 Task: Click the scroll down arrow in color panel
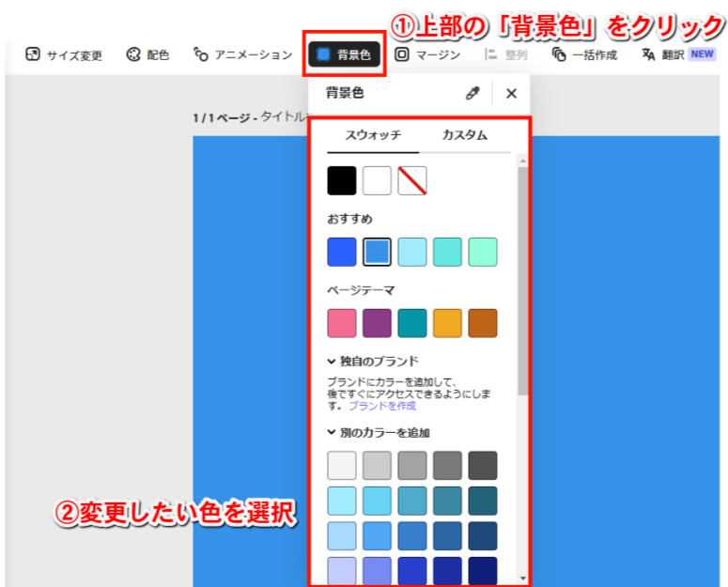click(x=522, y=579)
